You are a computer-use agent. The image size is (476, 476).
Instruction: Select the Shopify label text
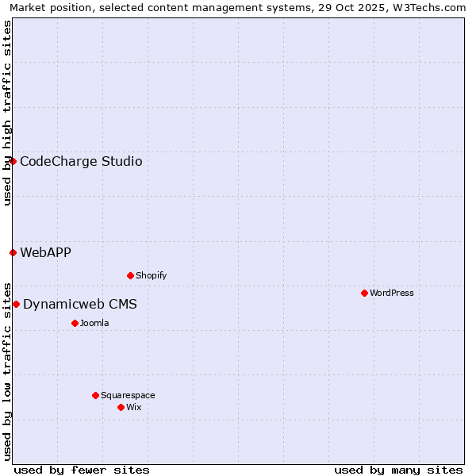151,276
